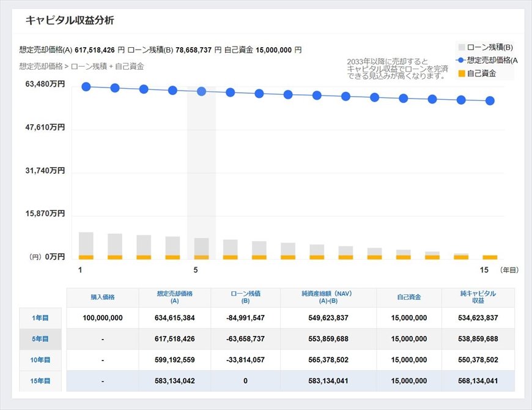532x410 pixels.
Task: Click the orange 自己資金 legend square
Action: tap(462, 73)
